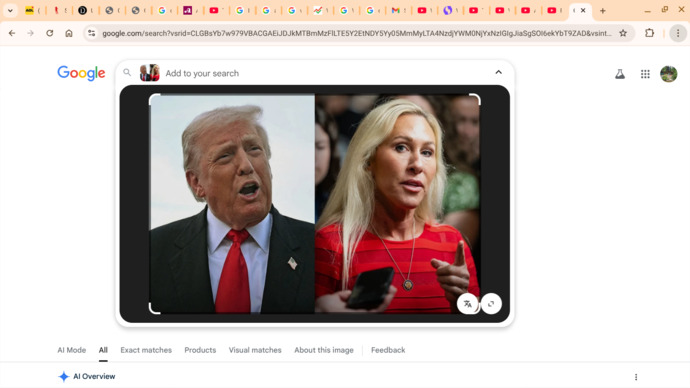Switch to the maroon square favicon tab
The image size is (690, 388).
pyautogui.click(x=187, y=11)
